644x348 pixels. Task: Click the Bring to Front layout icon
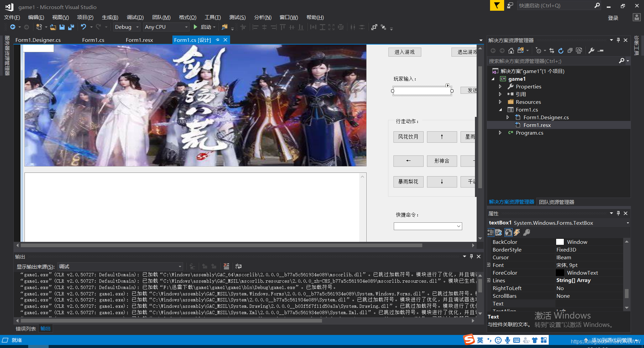374,27
